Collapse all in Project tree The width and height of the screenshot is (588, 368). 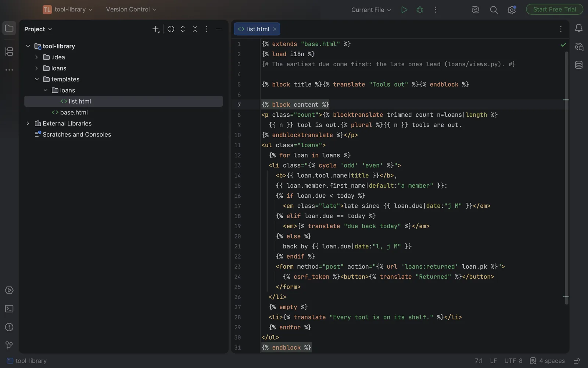195,29
